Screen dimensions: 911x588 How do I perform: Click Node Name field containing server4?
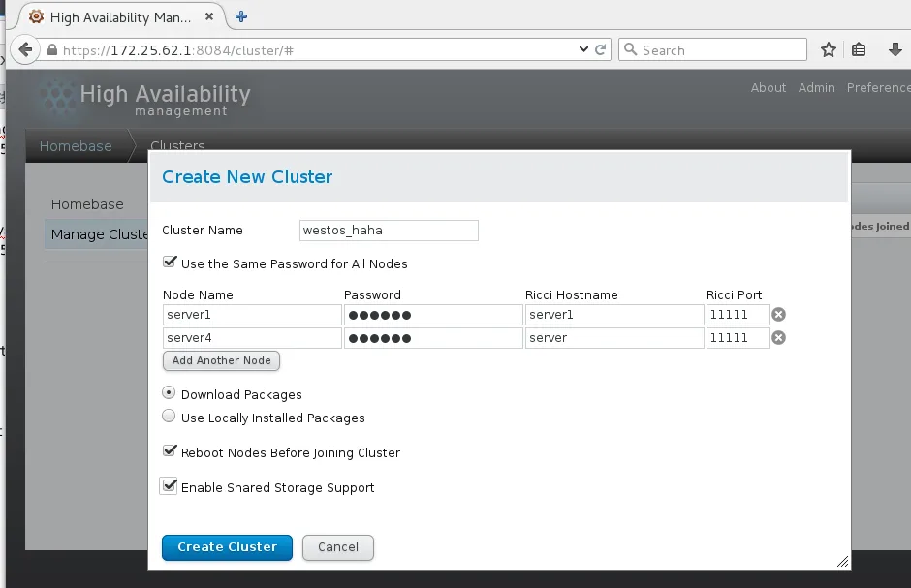[x=252, y=338]
